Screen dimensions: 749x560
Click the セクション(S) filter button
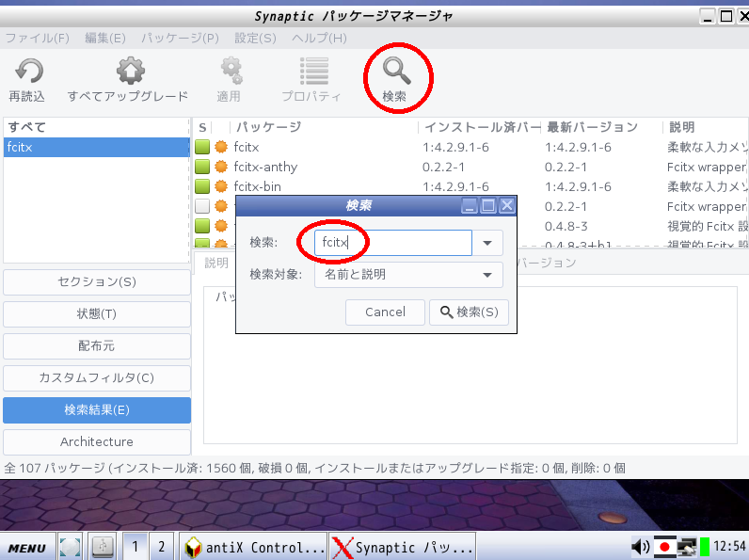coord(97,282)
